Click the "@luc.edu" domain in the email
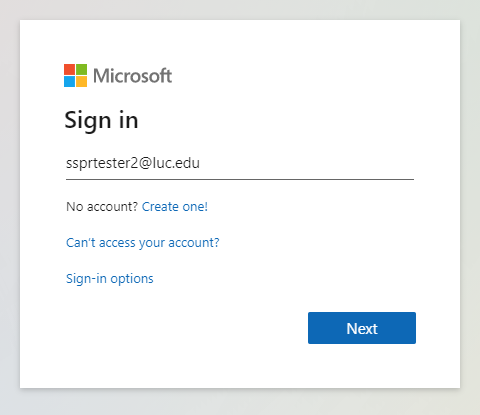The height and width of the screenshot is (415, 480). click(169, 163)
